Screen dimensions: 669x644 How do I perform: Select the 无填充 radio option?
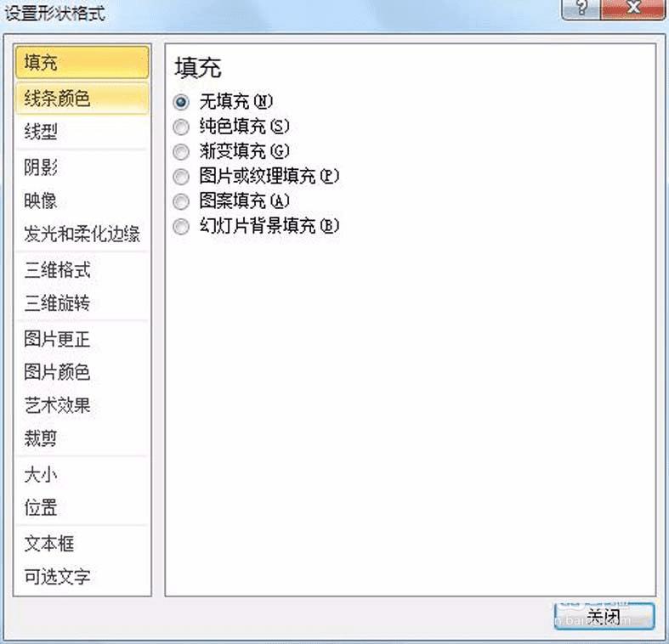click(x=181, y=101)
